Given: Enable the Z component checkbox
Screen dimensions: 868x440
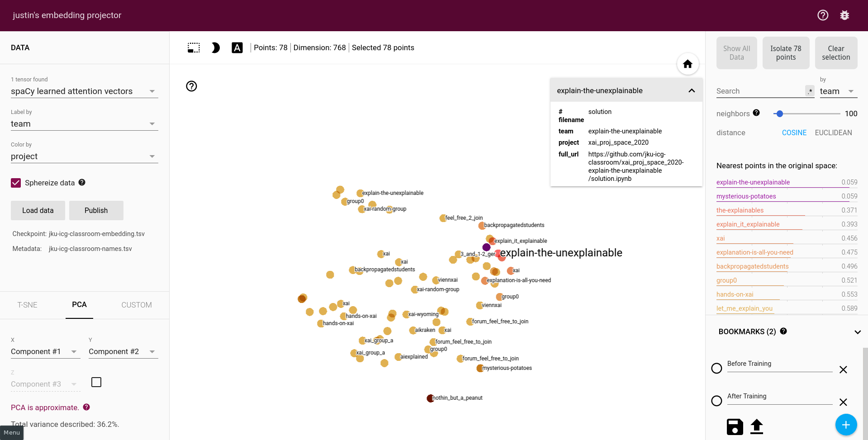Looking at the screenshot, I should pos(96,382).
